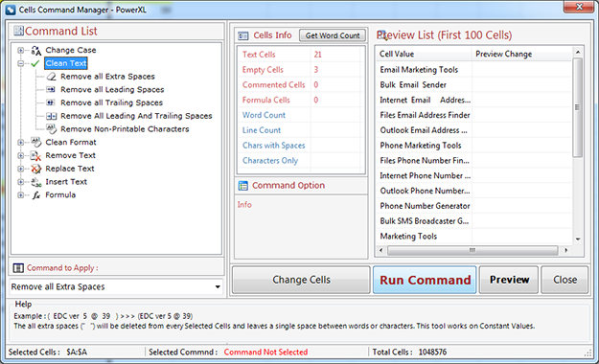Click the preview list horizontal scrollbar thumb
Screen dimensions: 599x364
[x=472, y=251]
